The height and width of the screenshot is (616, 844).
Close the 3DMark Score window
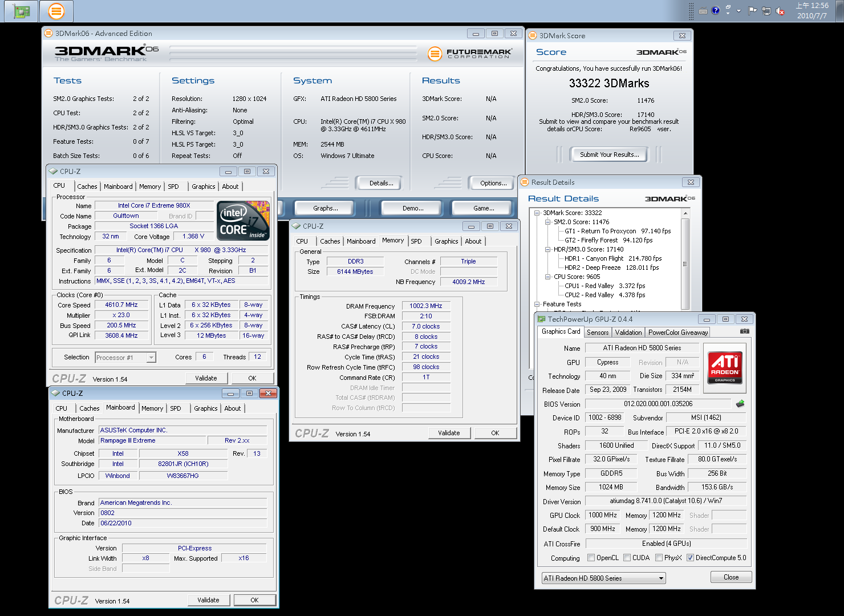pos(682,35)
